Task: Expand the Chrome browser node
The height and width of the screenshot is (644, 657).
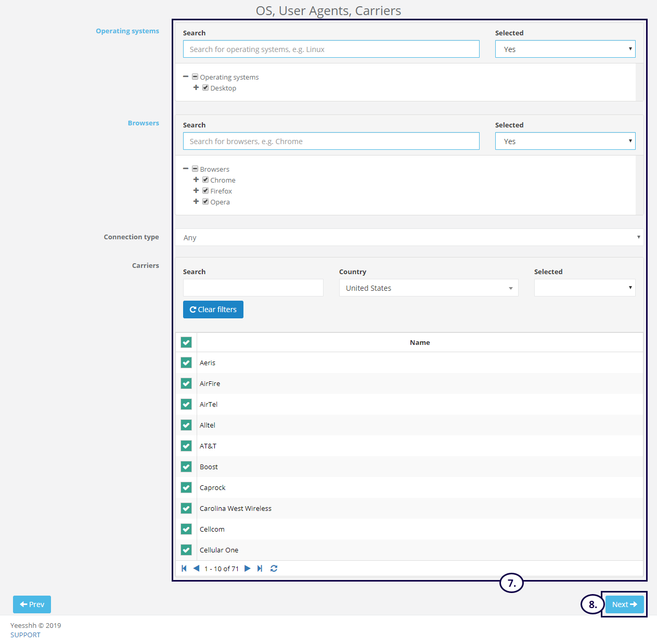Action: point(196,180)
